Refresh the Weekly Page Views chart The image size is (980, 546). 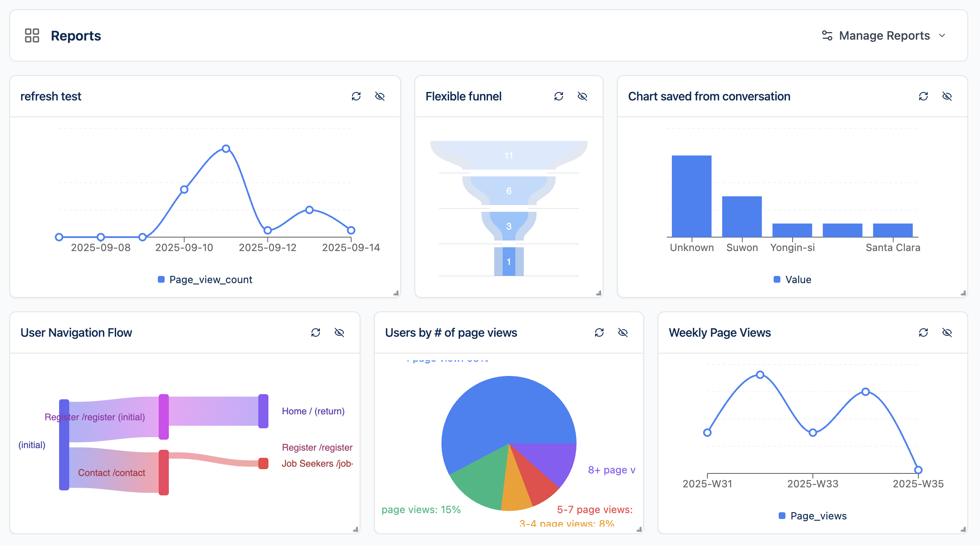(923, 332)
